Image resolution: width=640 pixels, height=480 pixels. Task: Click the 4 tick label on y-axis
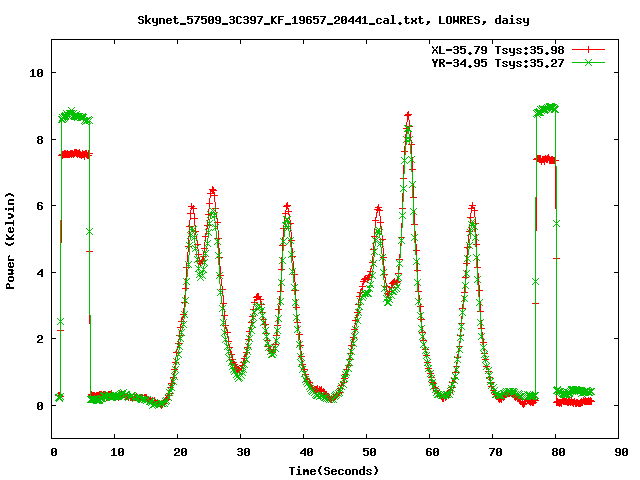39,273
